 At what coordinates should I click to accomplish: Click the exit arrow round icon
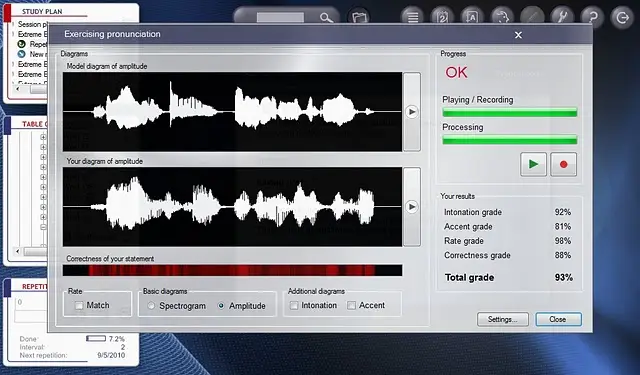click(622, 18)
